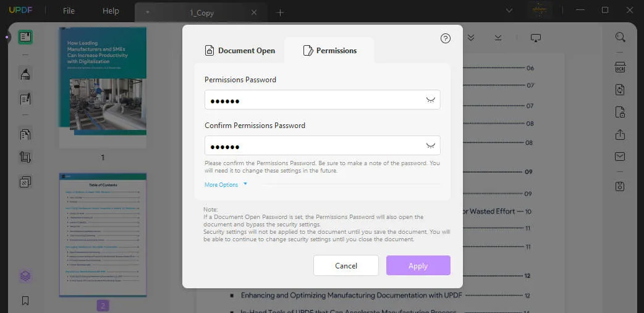Show the Permissions Password characters

431,100
